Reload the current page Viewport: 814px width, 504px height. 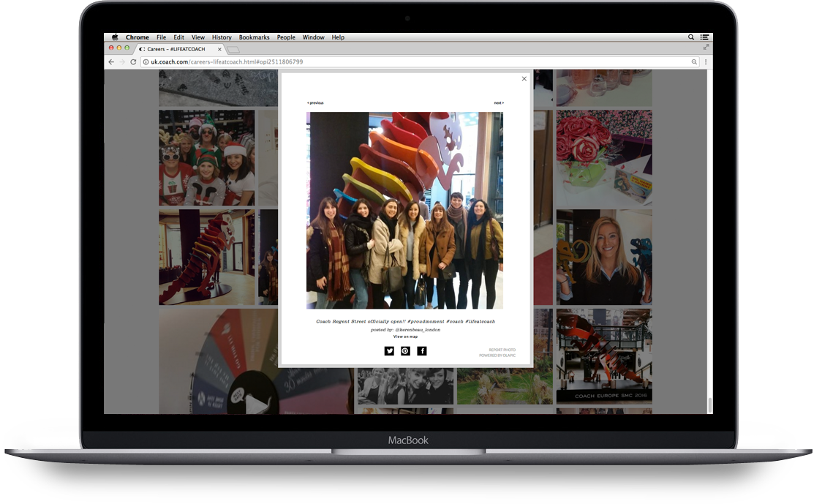(x=133, y=61)
